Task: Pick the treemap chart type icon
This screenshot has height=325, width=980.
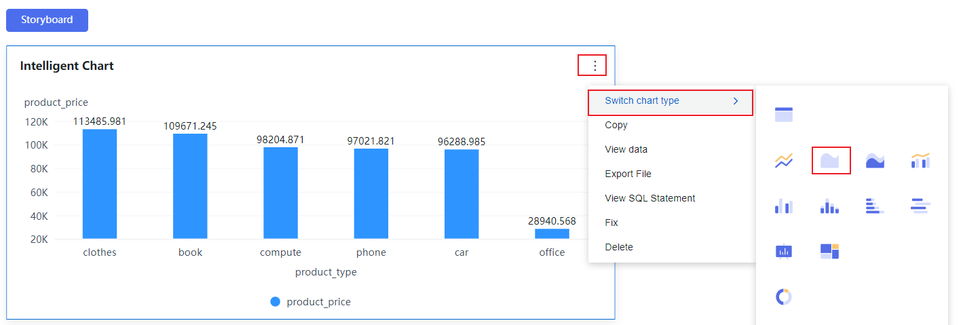Action: pos(830,251)
